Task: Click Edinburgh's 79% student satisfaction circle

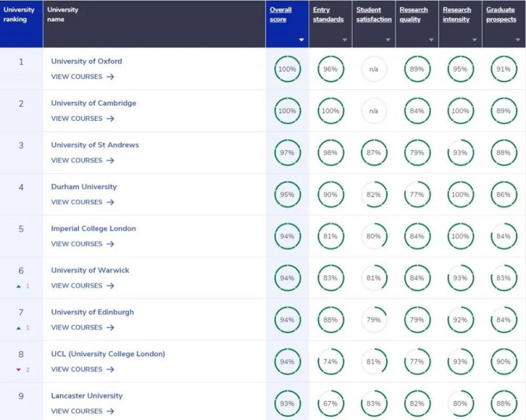Action: tap(374, 319)
